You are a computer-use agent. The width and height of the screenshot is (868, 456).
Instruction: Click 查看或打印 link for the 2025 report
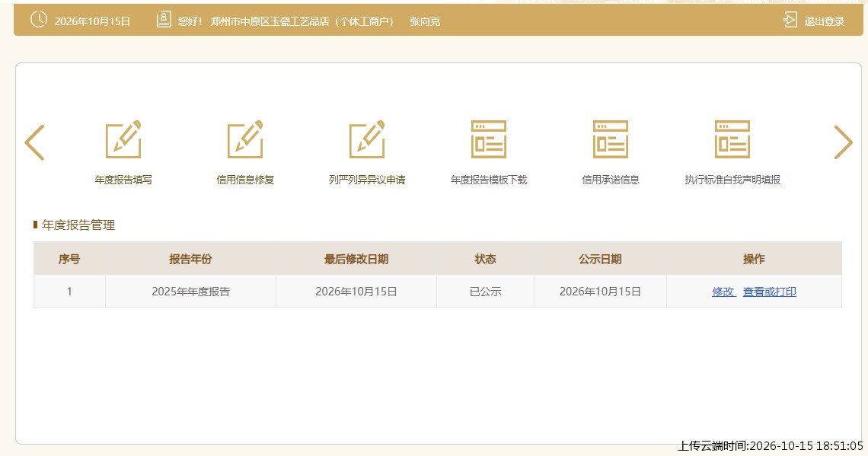coord(770,292)
